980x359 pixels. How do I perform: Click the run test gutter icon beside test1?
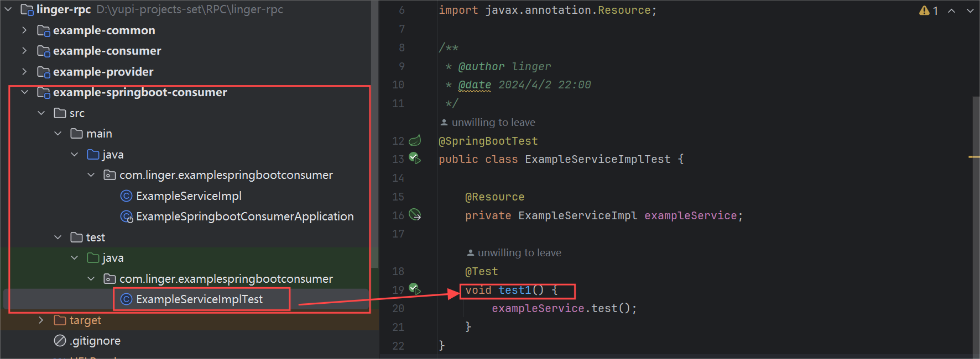(x=414, y=289)
